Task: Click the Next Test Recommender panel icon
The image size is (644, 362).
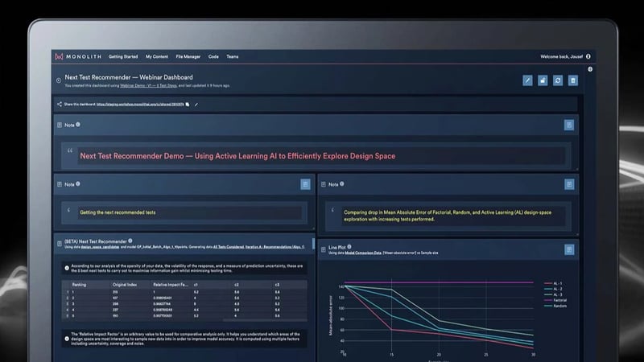Action: coord(59,244)
